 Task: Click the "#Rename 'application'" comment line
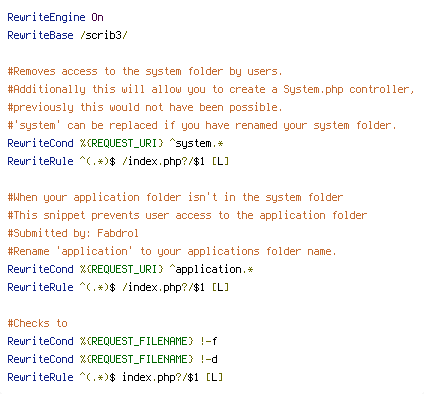tap(172, 251)
